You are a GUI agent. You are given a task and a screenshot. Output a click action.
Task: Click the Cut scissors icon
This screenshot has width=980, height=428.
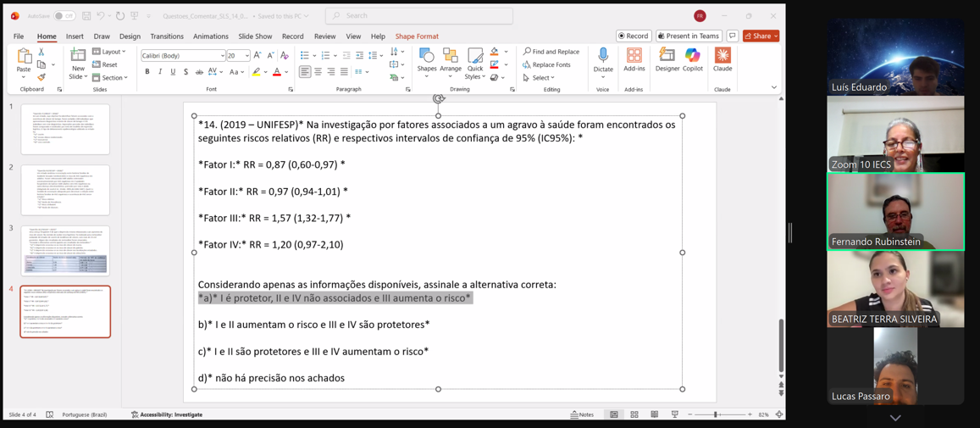point(42,52)
